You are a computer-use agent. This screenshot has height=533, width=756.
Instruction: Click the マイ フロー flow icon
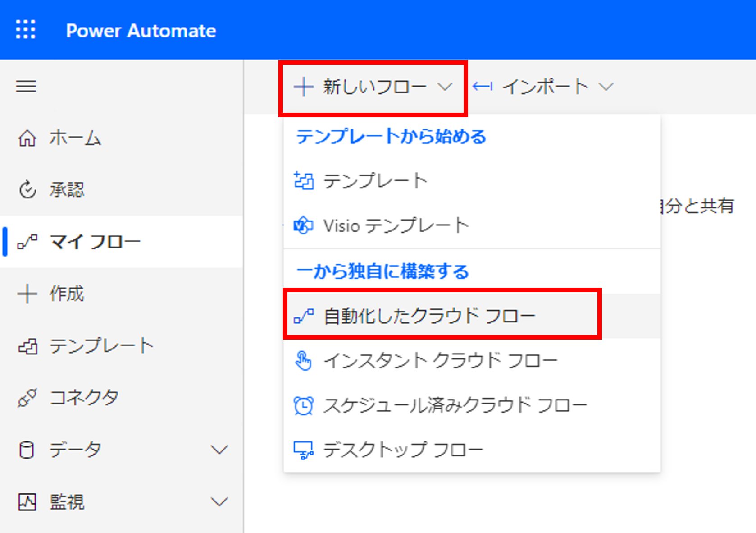click(x=27, y=241)
